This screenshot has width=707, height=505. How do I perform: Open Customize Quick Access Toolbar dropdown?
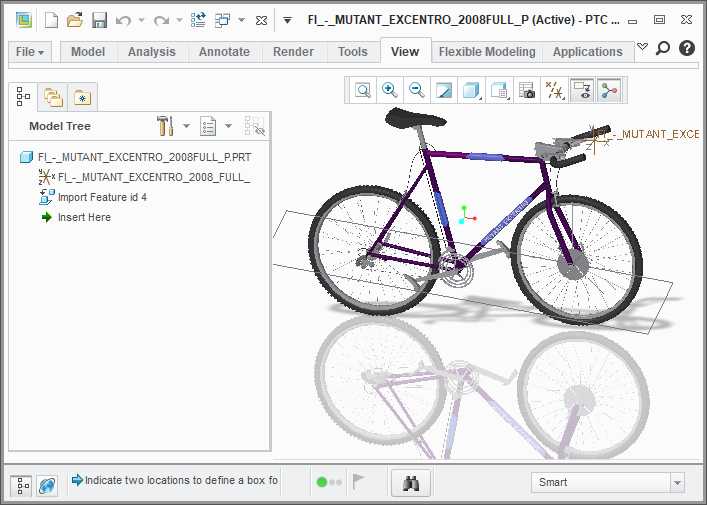(287, 20)
